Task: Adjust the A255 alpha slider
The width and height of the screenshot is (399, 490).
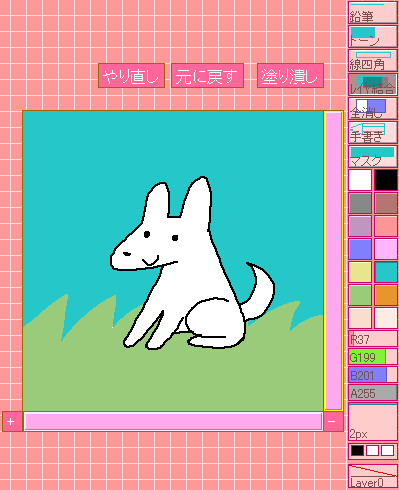Action: (373, 393)
